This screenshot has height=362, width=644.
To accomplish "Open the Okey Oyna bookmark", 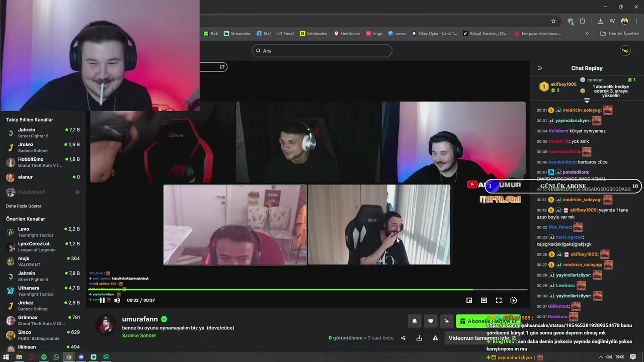I will click(434, 34).
